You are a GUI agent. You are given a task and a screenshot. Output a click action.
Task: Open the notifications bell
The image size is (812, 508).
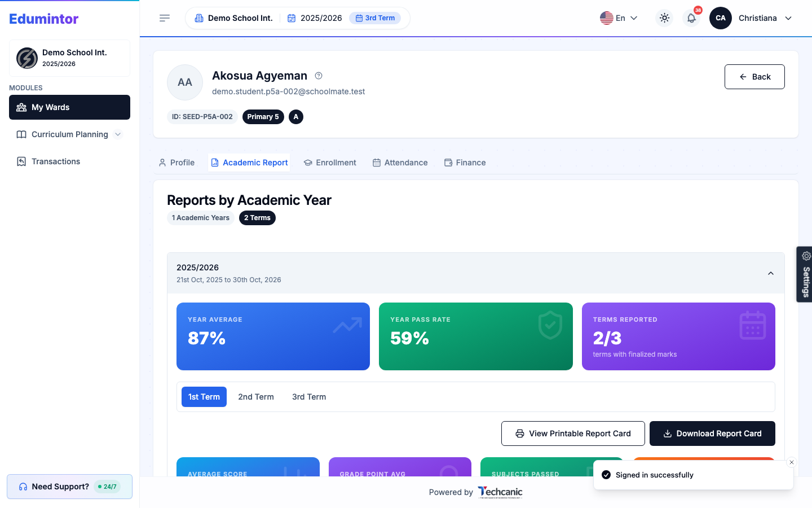tap(691, 18)
